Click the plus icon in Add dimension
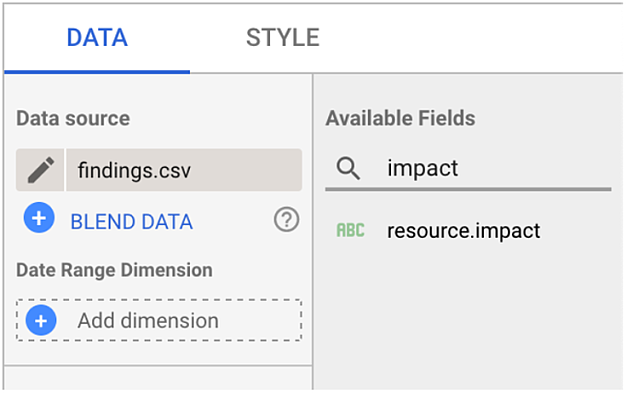627x393 pixels. click(41, 320)
